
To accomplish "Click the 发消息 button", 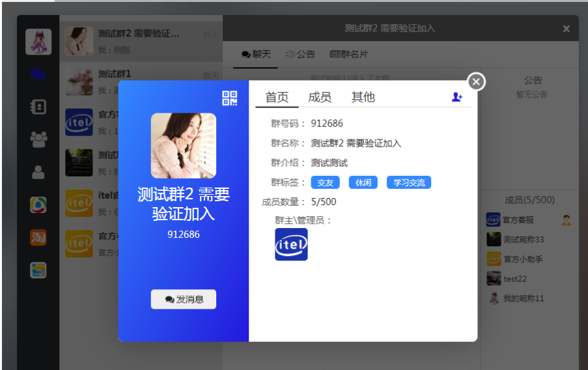I will (x=184, y=299).
